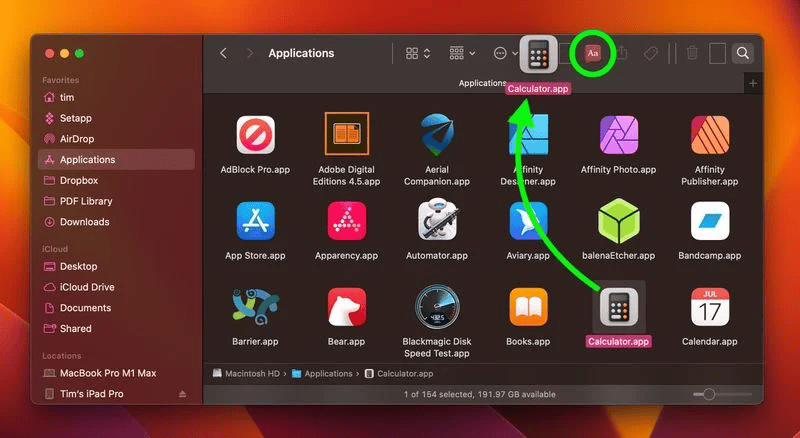
Task: Select Downloads in the sidebar
Action: point(85,222)
